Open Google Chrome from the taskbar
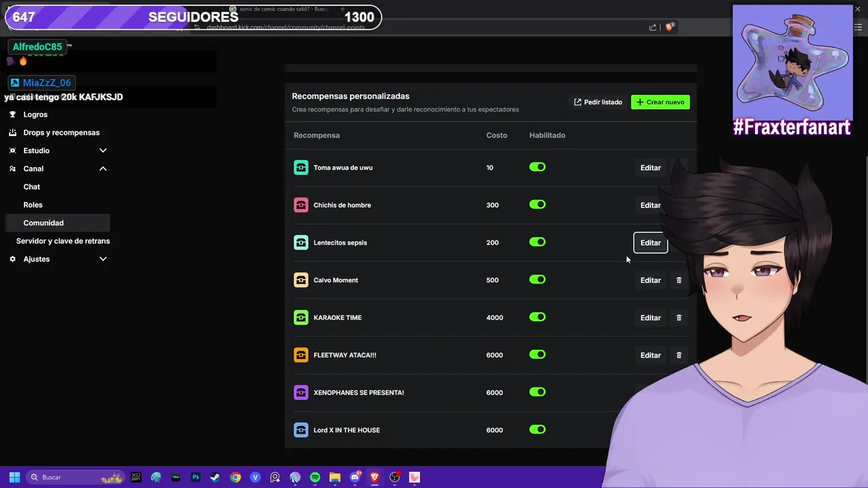Image resolution: width=868 pixels, height=488 pixels. point(235,477)
